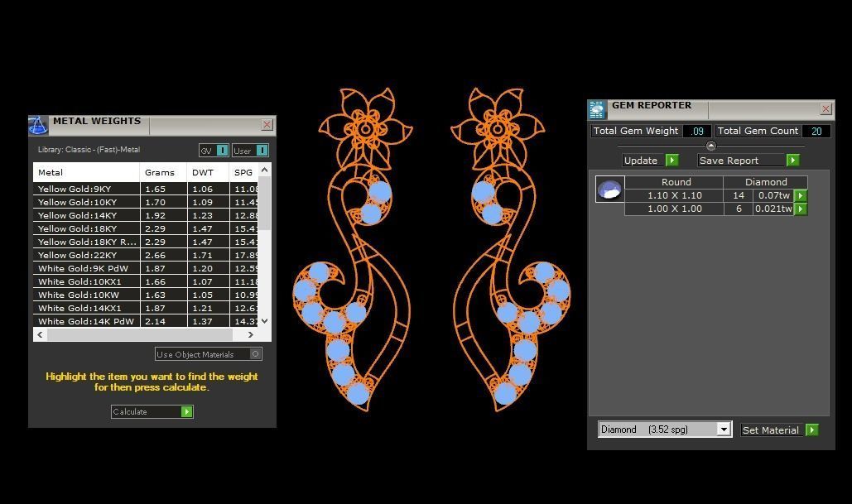Click the Metal column header

[x=86, y=173]
